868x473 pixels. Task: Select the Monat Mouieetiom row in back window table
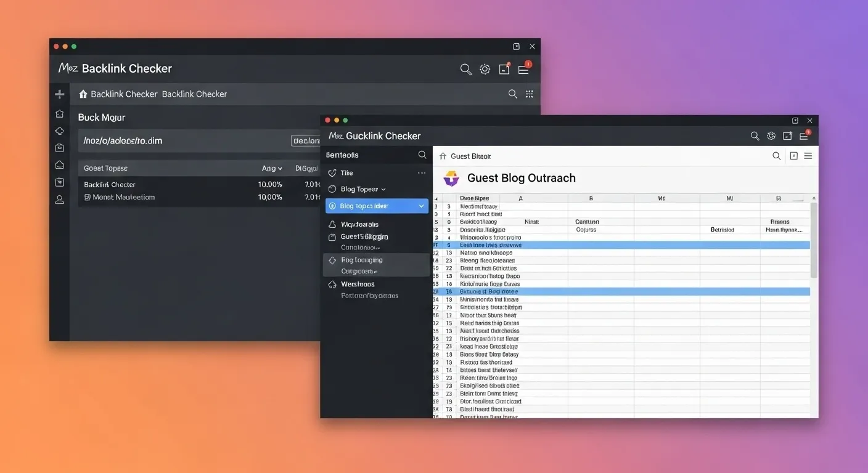(200, 198)
